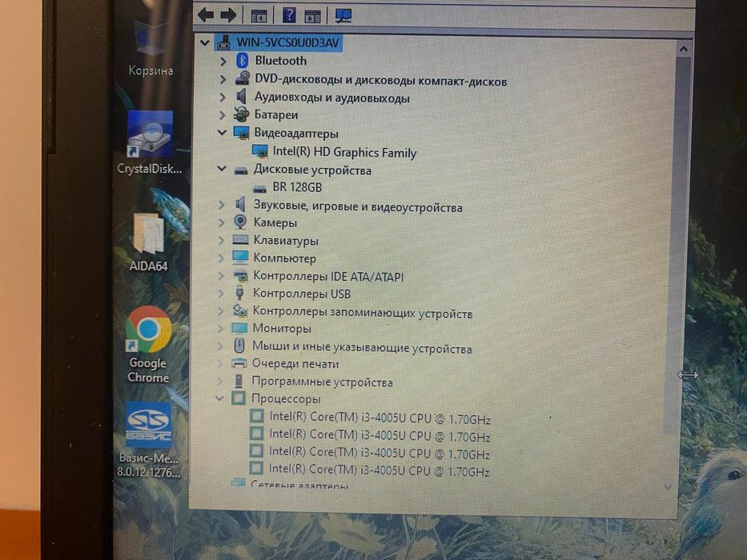Expand Звуковые, игровые и видеоустройства
This screenshot has height=560, width=747.
[x=221, y=205]
